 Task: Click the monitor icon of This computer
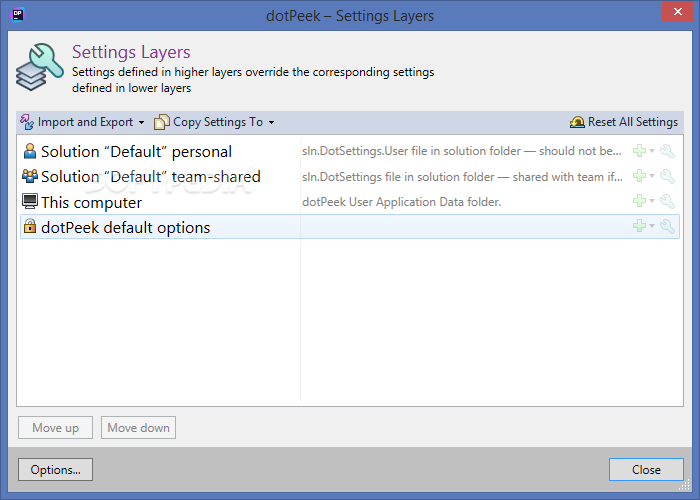pyautogui.click(x=30, y=201)
